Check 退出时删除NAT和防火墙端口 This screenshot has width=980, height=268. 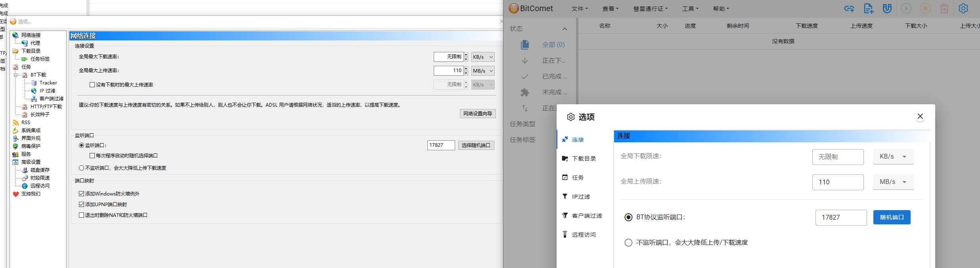coord(81,215)
